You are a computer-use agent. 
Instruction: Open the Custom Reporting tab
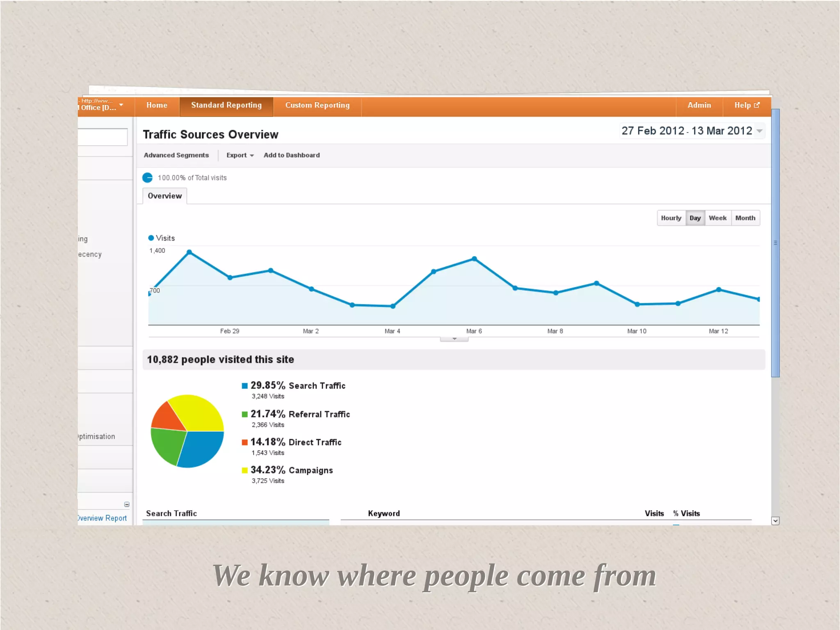(x=317, y=105)
